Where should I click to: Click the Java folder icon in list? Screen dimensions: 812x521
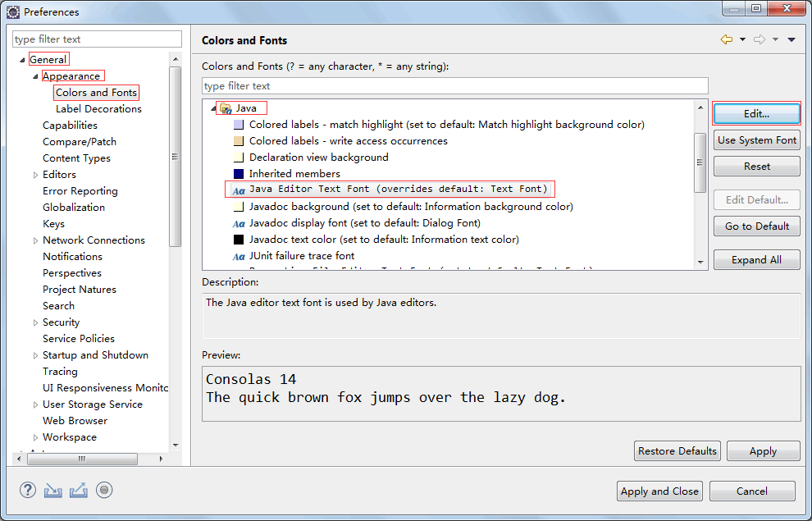tap(226, 108)
